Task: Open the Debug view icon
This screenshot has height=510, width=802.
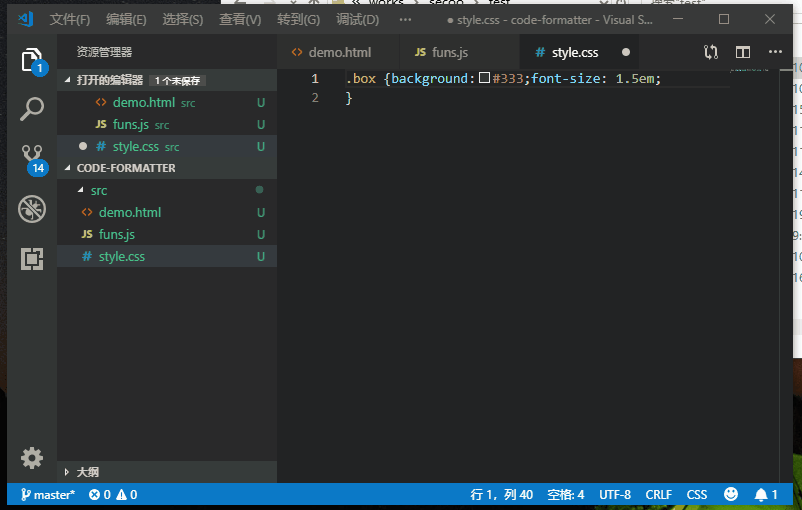Action: coord(32,209)
